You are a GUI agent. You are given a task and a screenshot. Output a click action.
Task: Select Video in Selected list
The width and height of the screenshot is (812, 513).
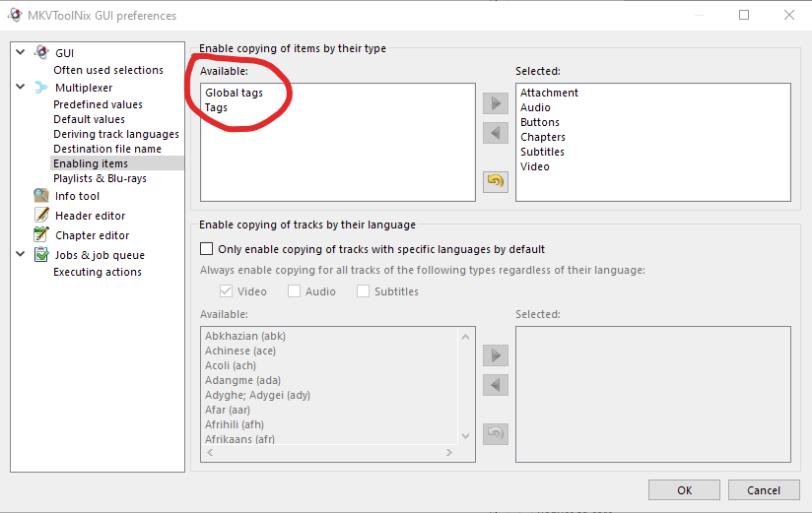coord(535,166)
